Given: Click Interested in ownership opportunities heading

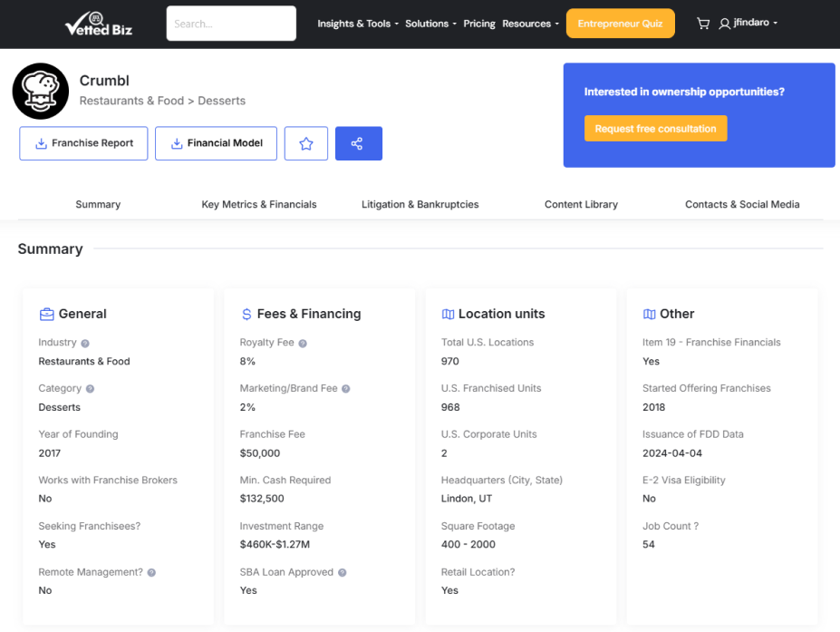Looking at the screenshot, I should click(684, 92).
